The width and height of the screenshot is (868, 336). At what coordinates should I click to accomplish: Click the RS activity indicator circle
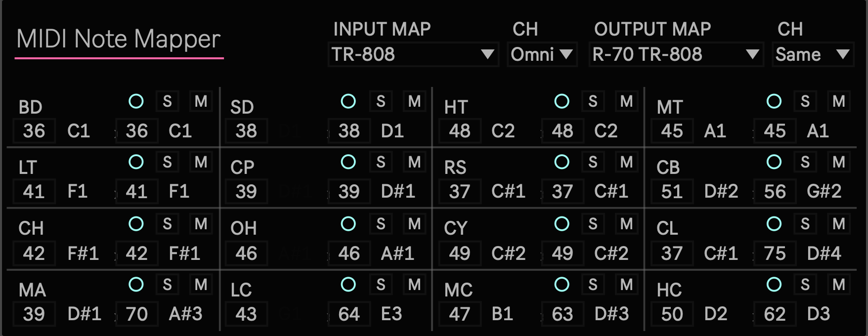[562, 162]
